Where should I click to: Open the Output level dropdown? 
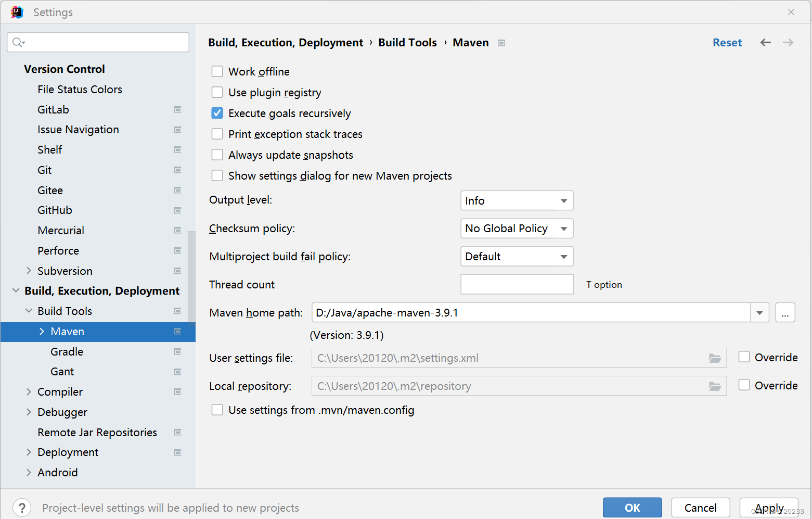point(517,200)
